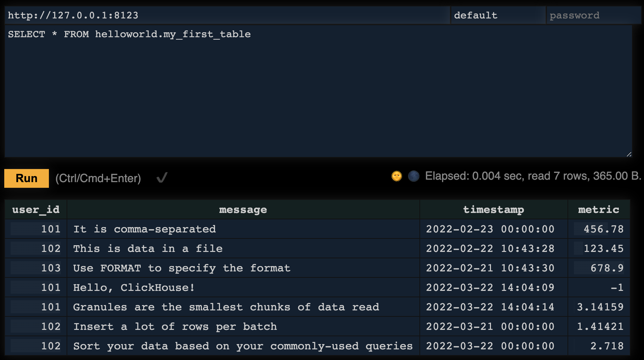Click the 'Sort your data based on your commonly-used queries' cell
This screenshot has height=360, width=644.
[243, 346]
